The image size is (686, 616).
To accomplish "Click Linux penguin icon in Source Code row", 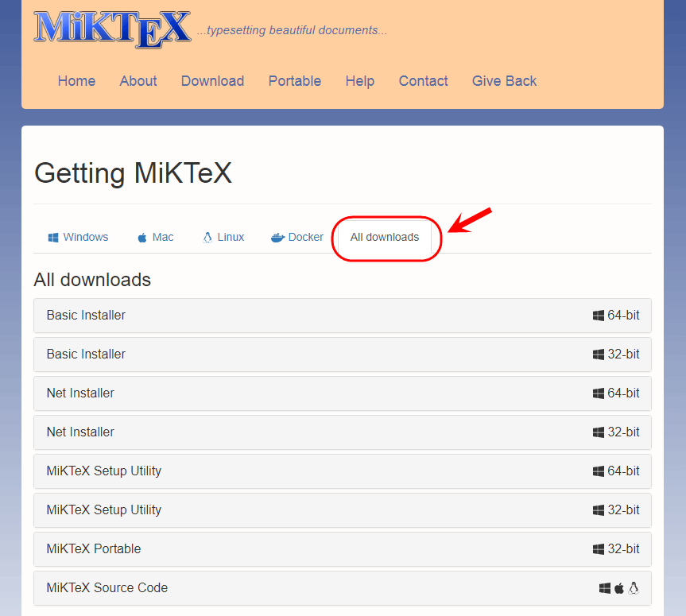I will point(634,588).
